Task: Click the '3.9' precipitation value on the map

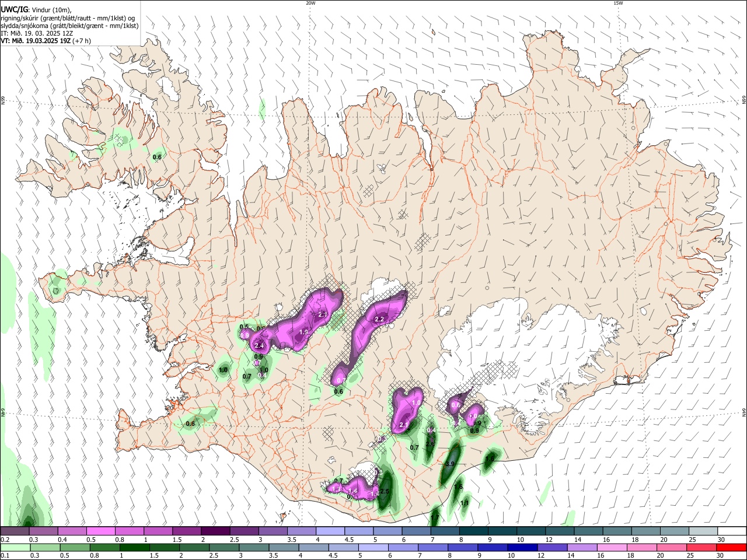Action: pyautogui.click(x=449, y=464)
